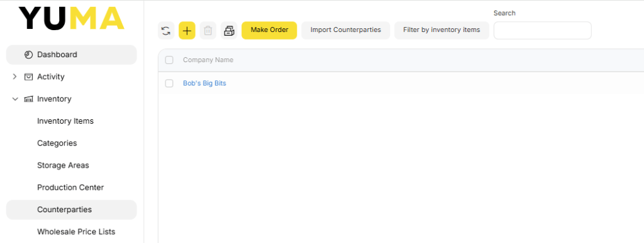Click Import Counterparties button

(346, 30)
